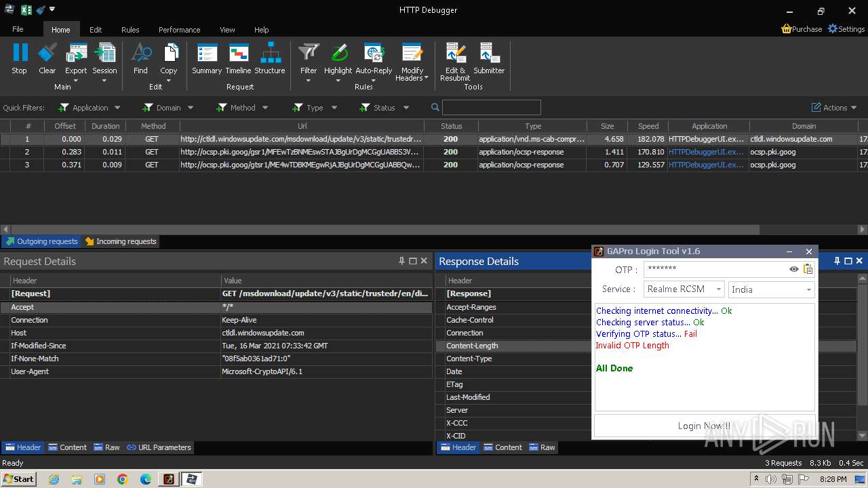868x488 pixels.
Task: Close the Request Details panel
Action: 424,260
